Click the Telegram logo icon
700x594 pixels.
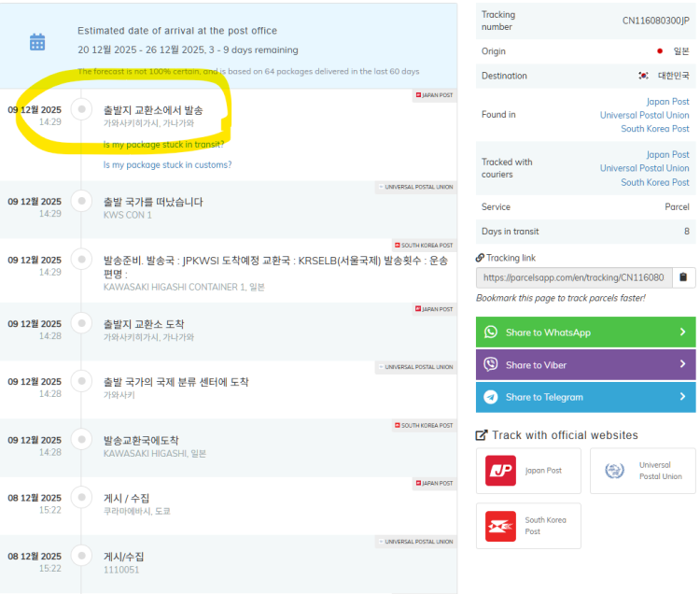click(491, 397)
